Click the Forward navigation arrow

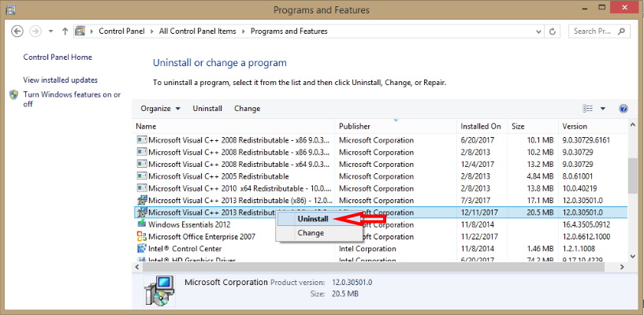click(x=35, y=31)
